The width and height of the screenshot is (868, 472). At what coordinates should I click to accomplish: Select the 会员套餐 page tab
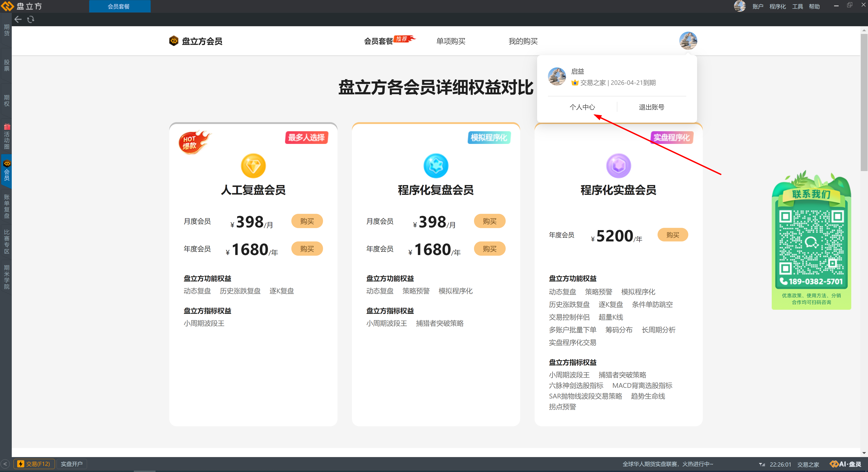tap(378, 41)
